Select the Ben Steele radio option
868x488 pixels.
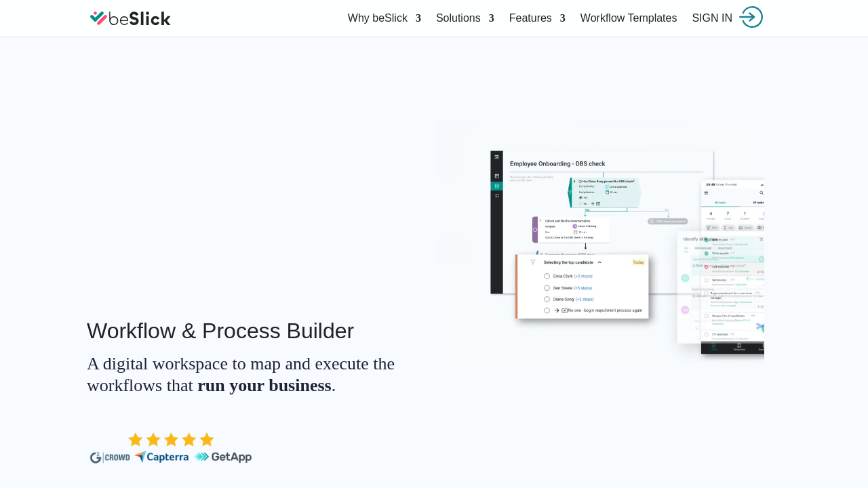click(x=547, y=287)
